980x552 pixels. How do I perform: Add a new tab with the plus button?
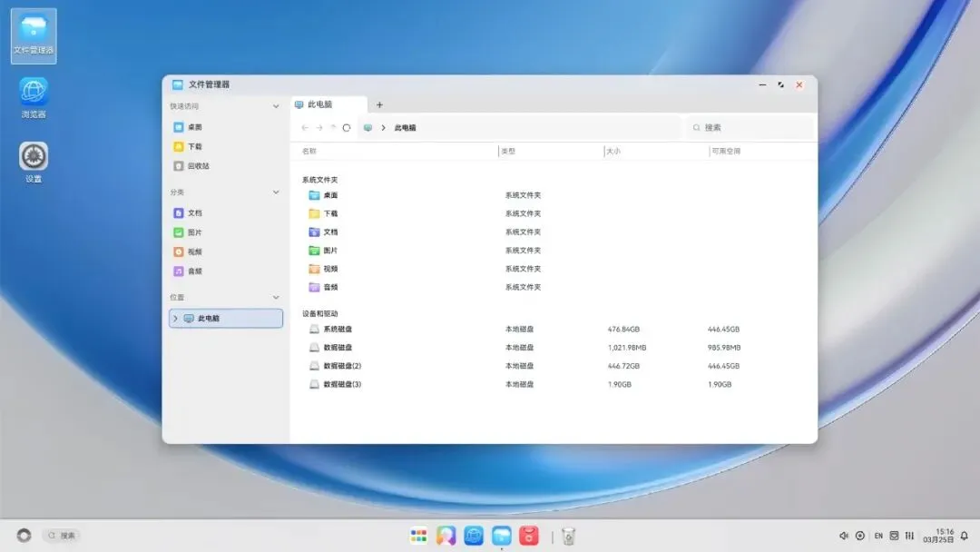pos(379,105)
